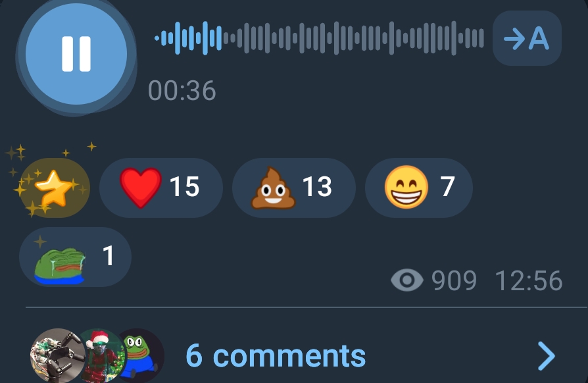Seek to the middle of gray waveform

[355, 38]
